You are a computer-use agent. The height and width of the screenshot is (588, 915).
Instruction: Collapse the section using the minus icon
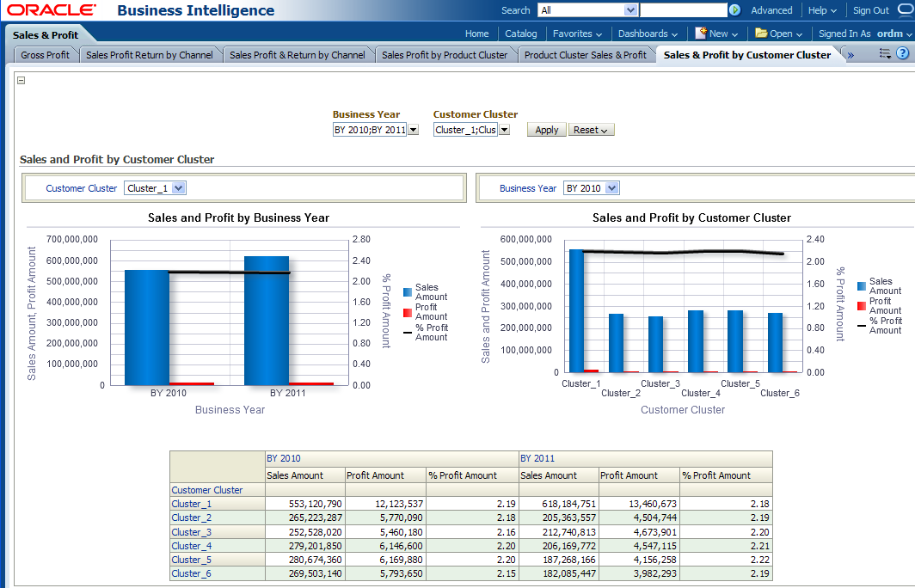tap(21, 81)
